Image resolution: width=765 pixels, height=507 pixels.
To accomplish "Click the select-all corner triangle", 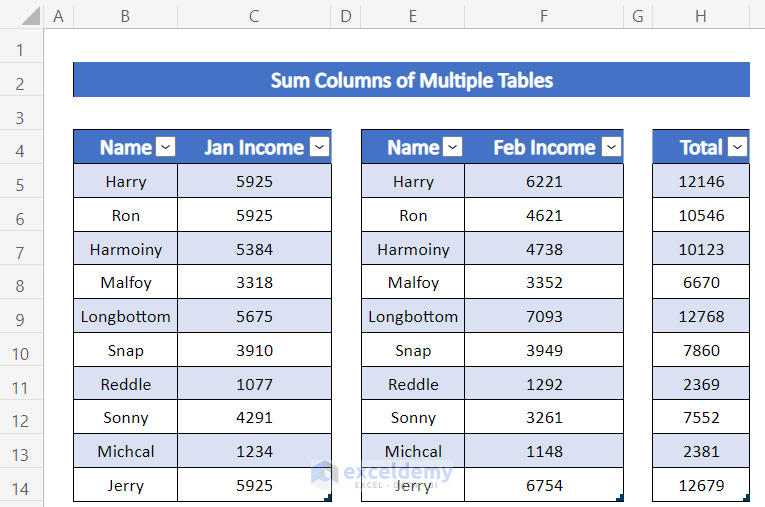I will [30, 14].
